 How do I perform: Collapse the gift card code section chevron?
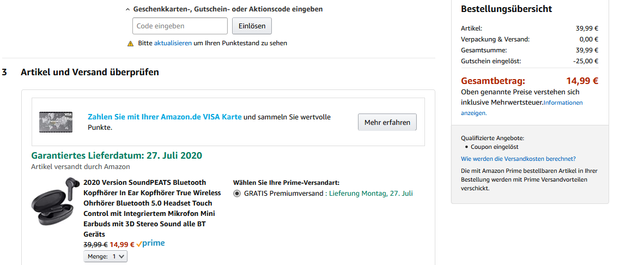pos(127,9)
